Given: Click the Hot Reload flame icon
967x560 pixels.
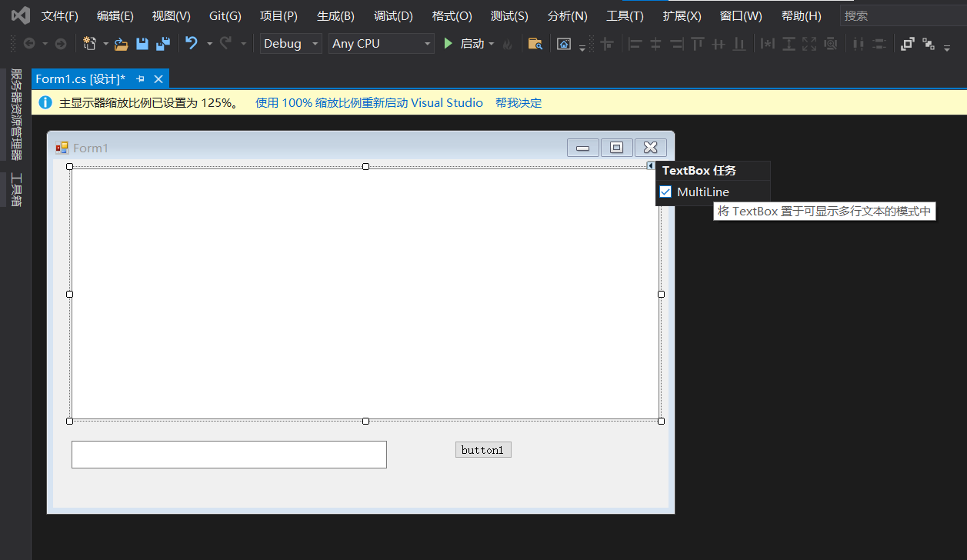Looking at the screenshot, I should point(507,45).
